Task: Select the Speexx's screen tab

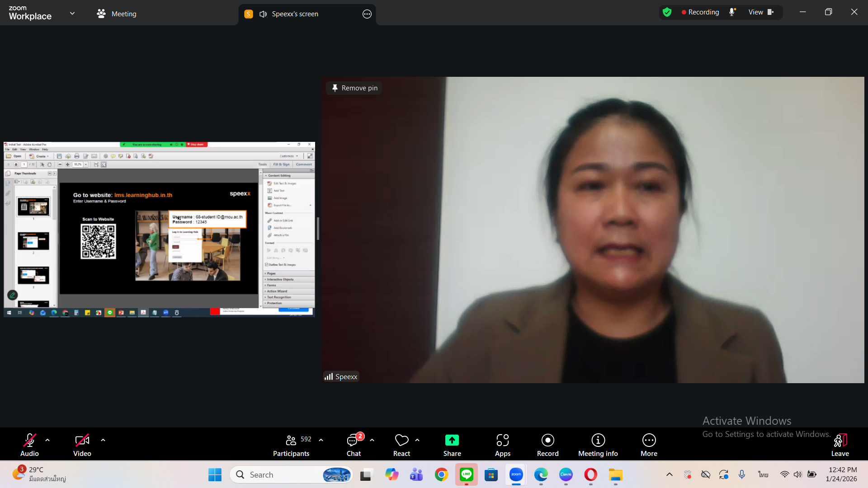Action: click(295, 14)
